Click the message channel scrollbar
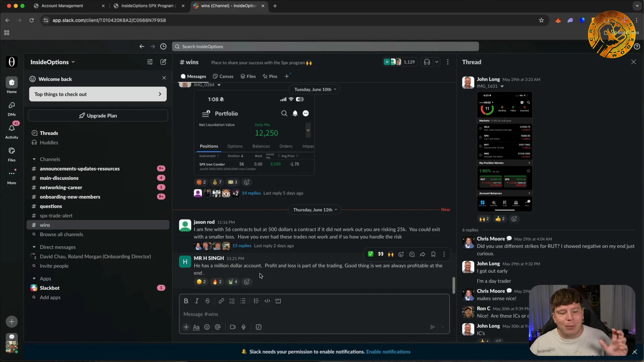Screen dimensions: 644x362 pos(453,285)
